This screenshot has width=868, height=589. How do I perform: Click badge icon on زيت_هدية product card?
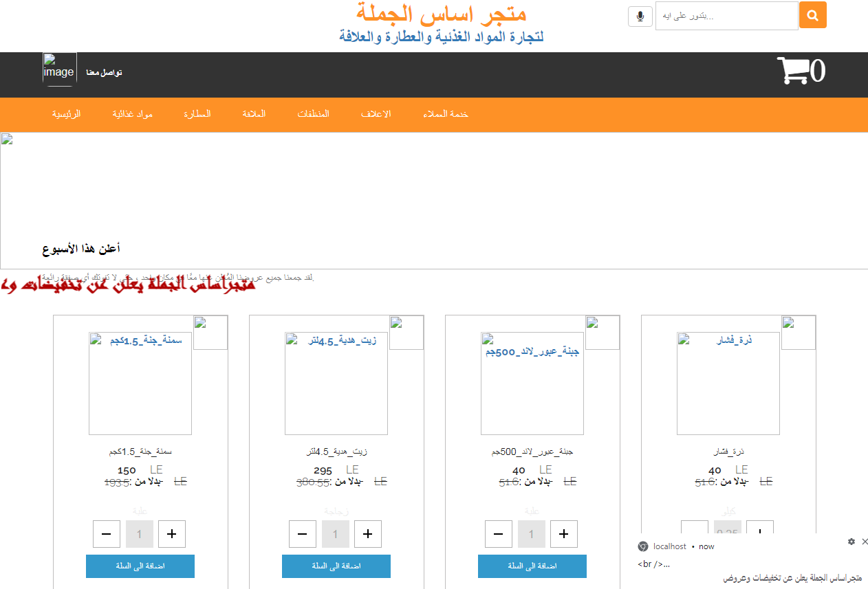click(406, 333)
